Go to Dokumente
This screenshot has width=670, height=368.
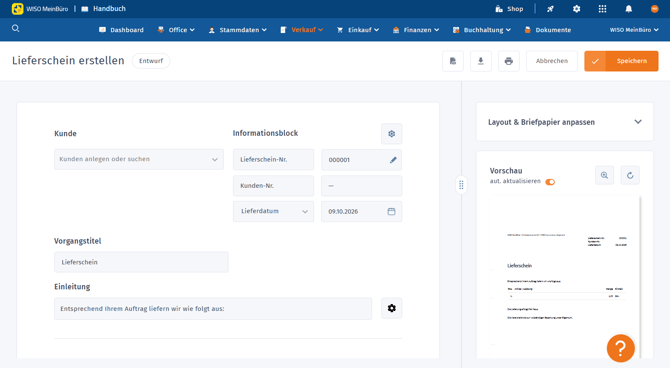[x=548, y=30]
